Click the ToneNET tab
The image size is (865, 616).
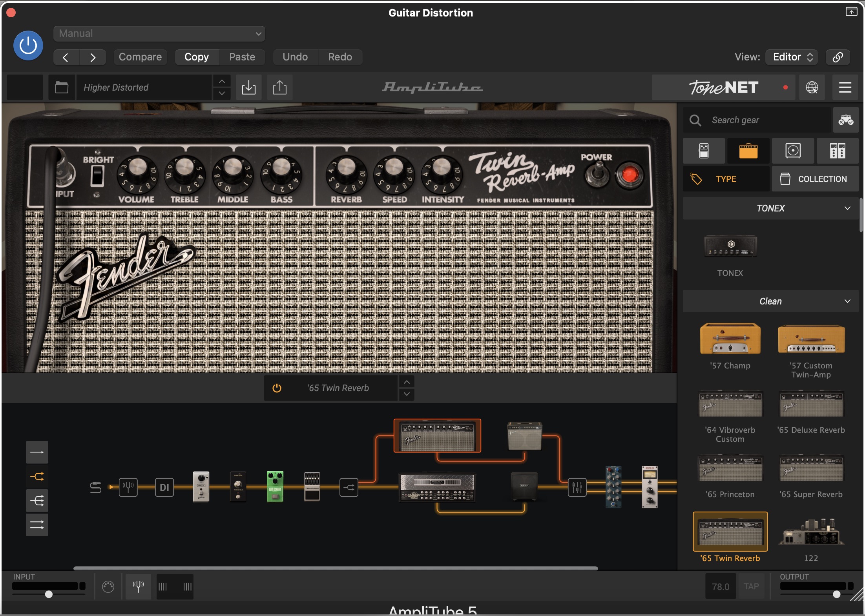(x=723, y=87)
